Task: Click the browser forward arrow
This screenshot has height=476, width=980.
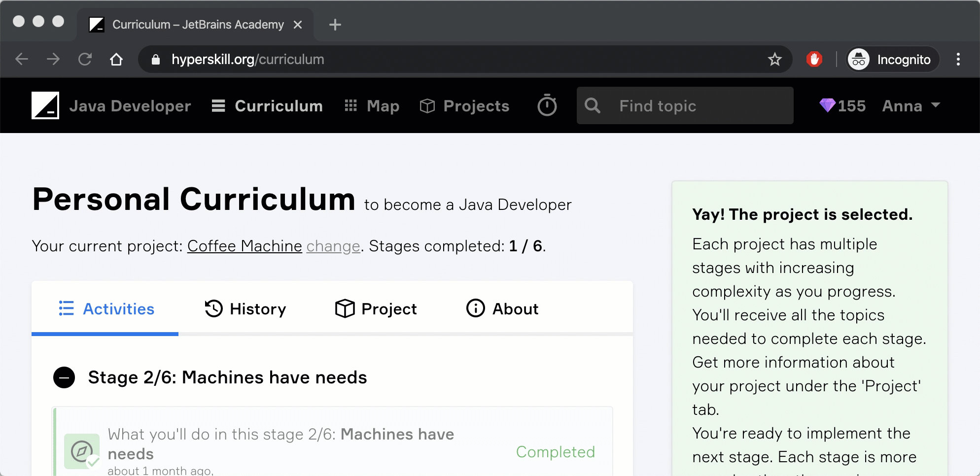Action: pyautogui.click(x=53, y=59)
